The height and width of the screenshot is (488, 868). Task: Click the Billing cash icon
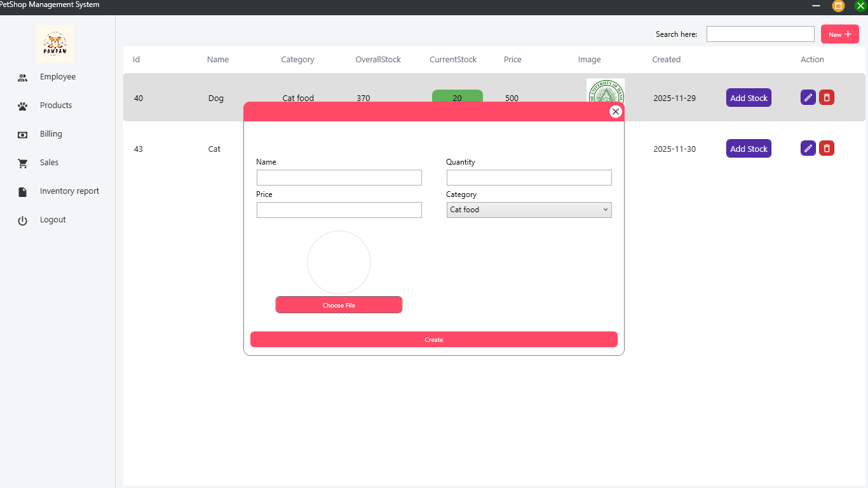tap(23, 135)
